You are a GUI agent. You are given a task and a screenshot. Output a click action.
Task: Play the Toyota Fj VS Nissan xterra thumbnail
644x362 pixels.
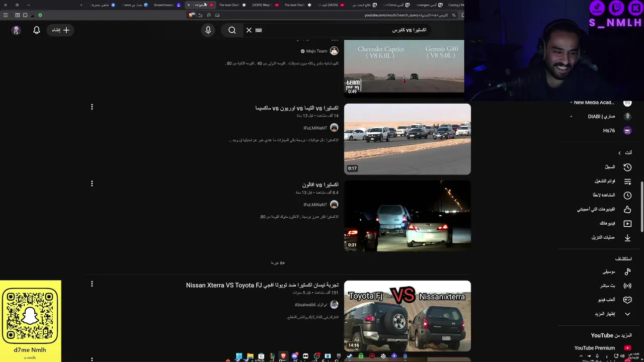coord(408,316)
